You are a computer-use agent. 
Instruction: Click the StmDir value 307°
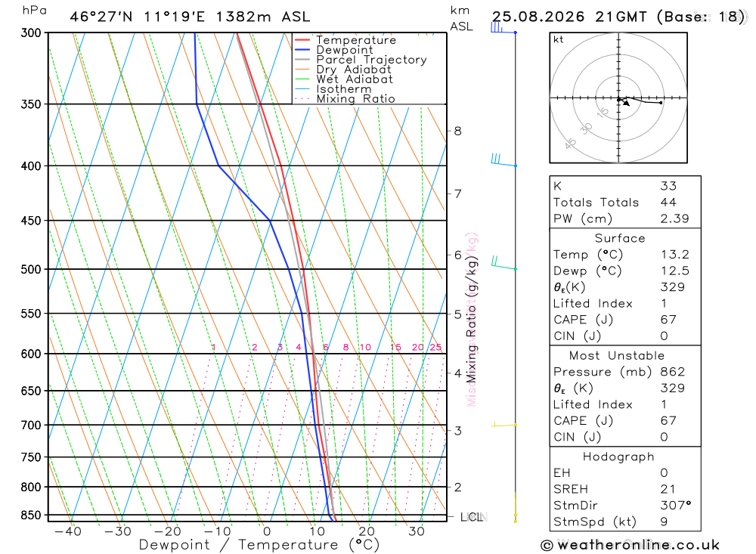tap(675, 506)
